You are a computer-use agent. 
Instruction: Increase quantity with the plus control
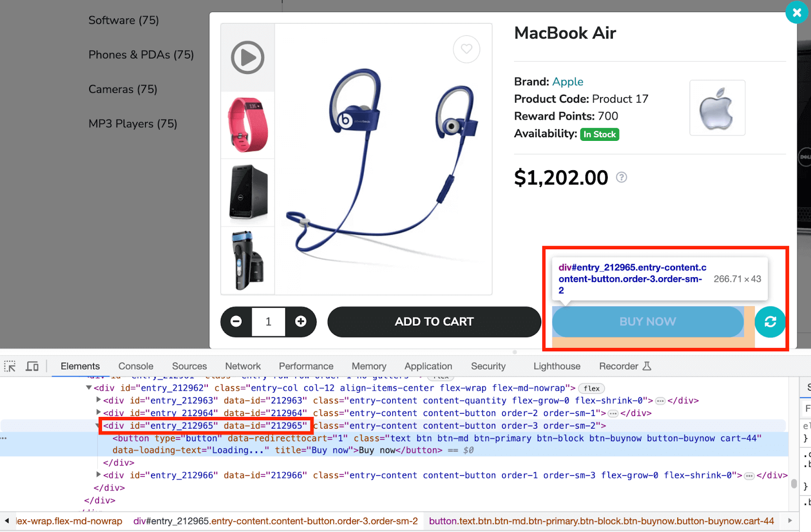pos(301,321)
